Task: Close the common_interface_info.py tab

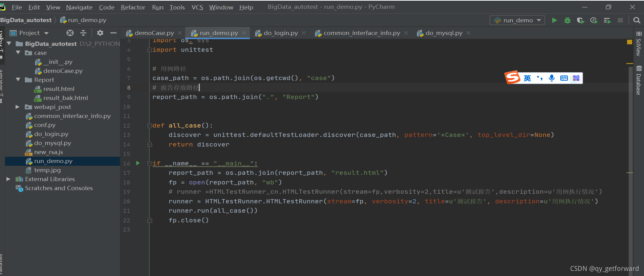Action: [x=406, y=33]
